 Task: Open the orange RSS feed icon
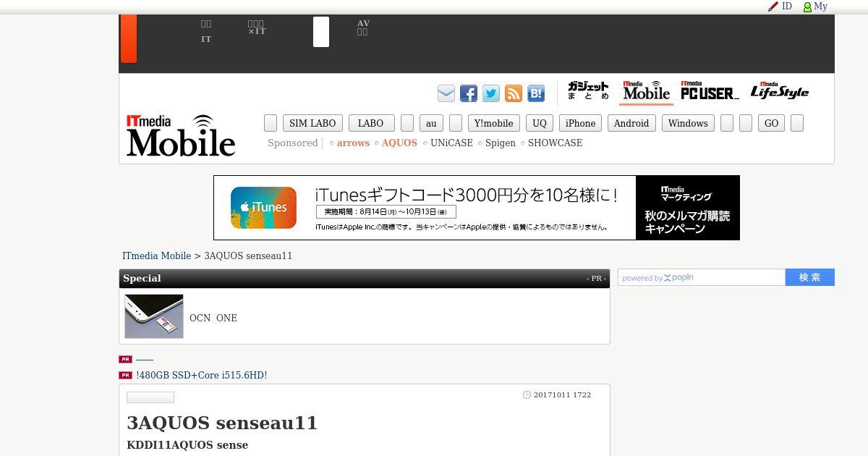tap(514, 93)
